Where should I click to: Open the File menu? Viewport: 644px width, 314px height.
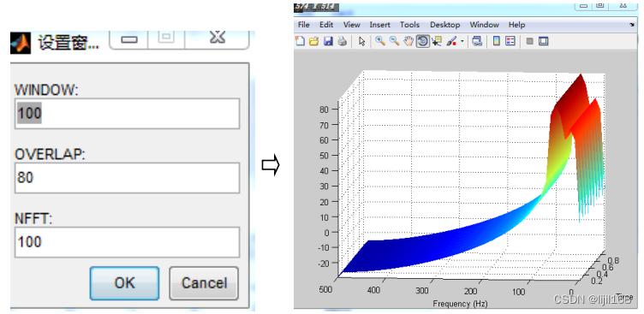[303, 25]
